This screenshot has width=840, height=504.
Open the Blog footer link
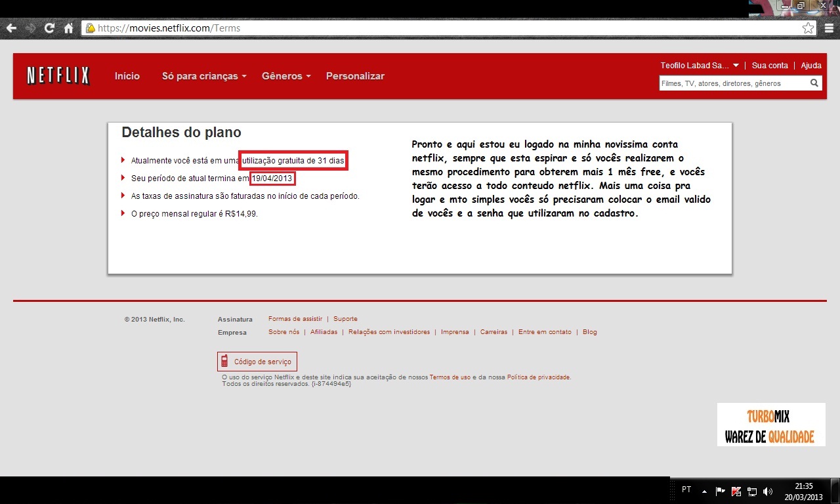tap(590, 332)
